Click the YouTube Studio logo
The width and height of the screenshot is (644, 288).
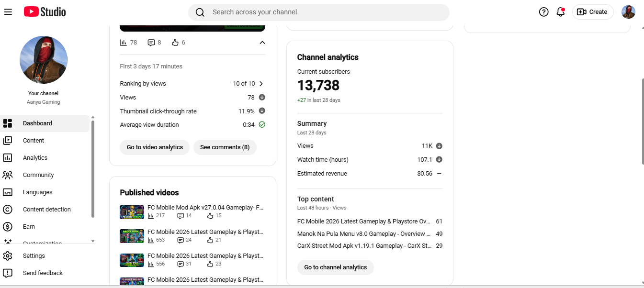point(45,12)
